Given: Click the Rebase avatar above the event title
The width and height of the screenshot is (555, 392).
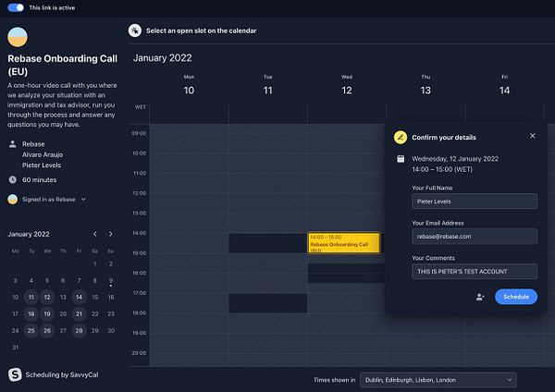Looking at the screenshot, I should click(18, 37).
